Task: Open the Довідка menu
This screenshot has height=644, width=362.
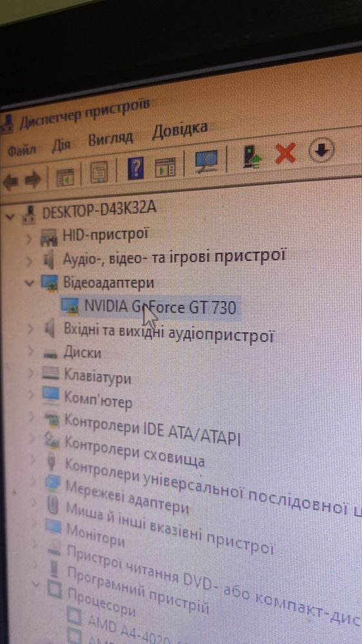Action: (x=179, y=130)
